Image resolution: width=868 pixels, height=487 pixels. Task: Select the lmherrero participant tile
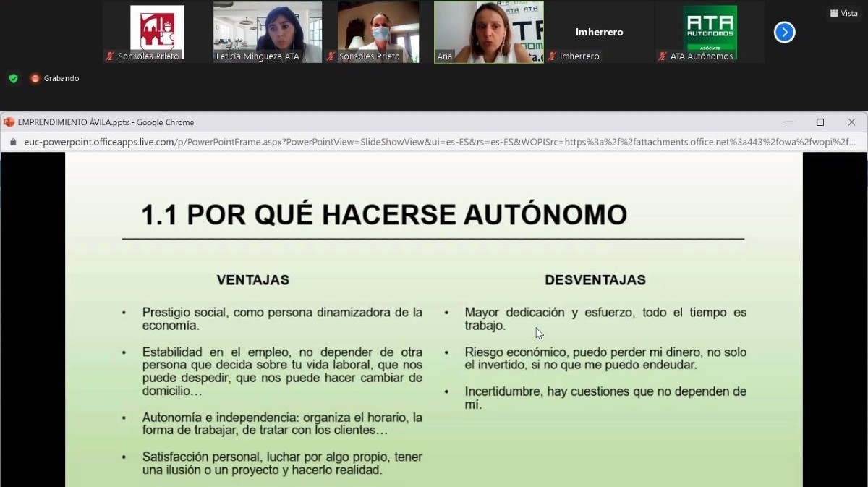point(599,32)
